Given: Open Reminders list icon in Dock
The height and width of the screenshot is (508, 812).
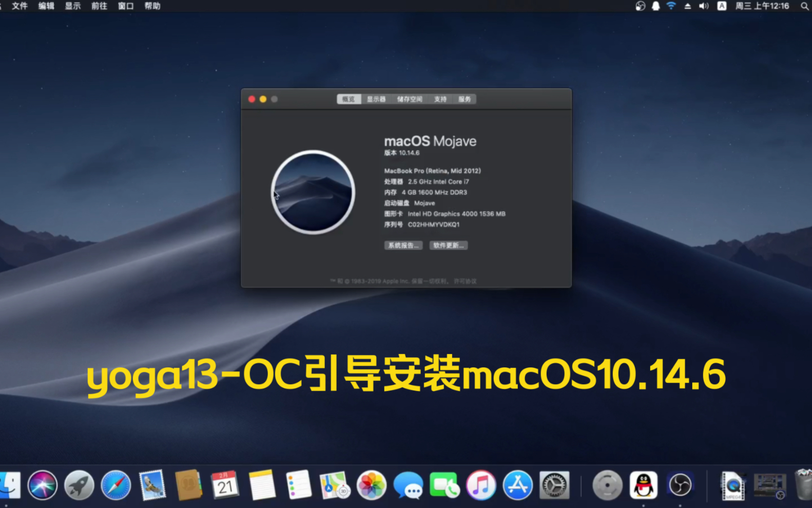Looking at the screenshot, I should (x=298, y=485).
